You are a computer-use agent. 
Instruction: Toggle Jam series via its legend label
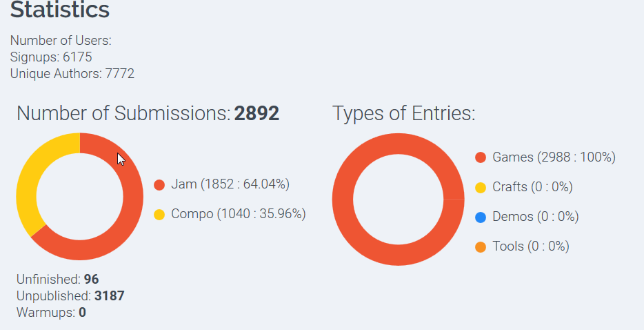[230, 184]
